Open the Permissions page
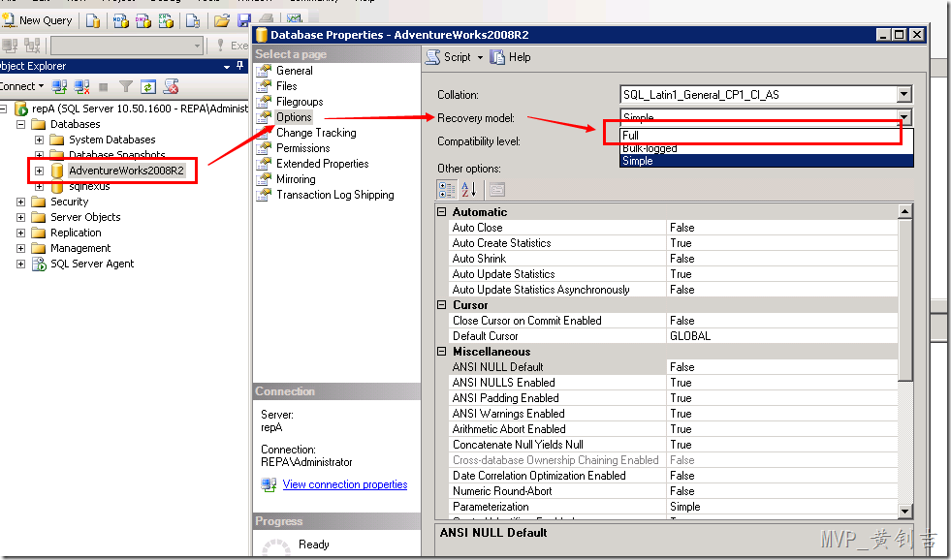951x560 pixels. (302, 148)
